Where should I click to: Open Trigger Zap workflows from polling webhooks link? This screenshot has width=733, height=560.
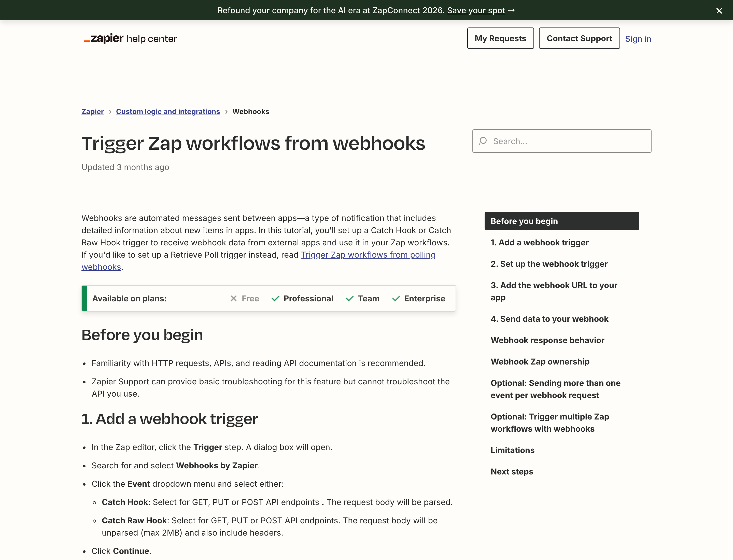(x=368, y=255)
